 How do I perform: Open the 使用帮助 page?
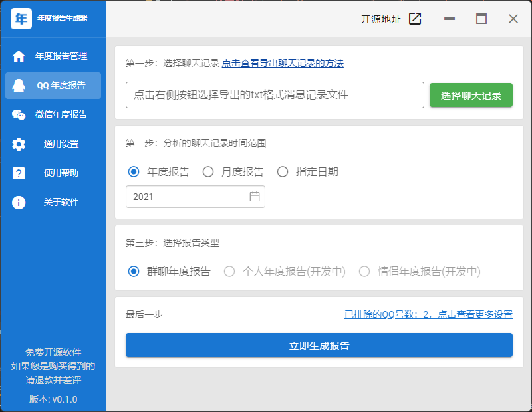tap(53, 173)
